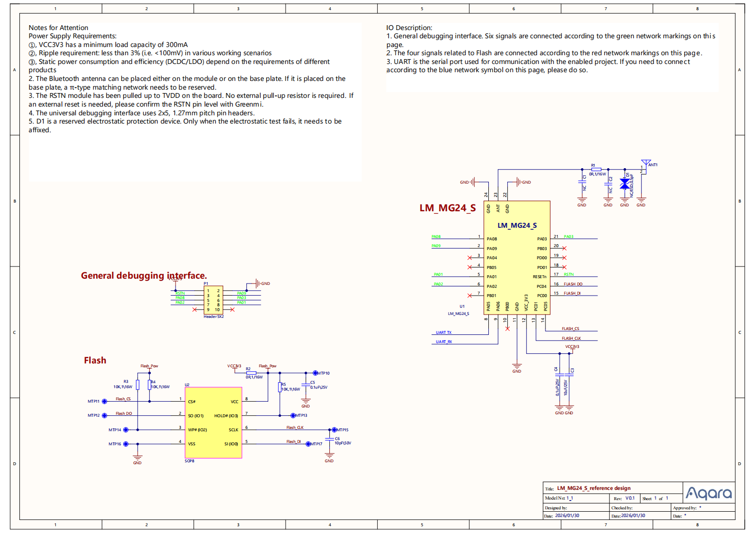Select VCC_3V3 pin name on U1
Screen dimensions: 756x534
[526, 302]
